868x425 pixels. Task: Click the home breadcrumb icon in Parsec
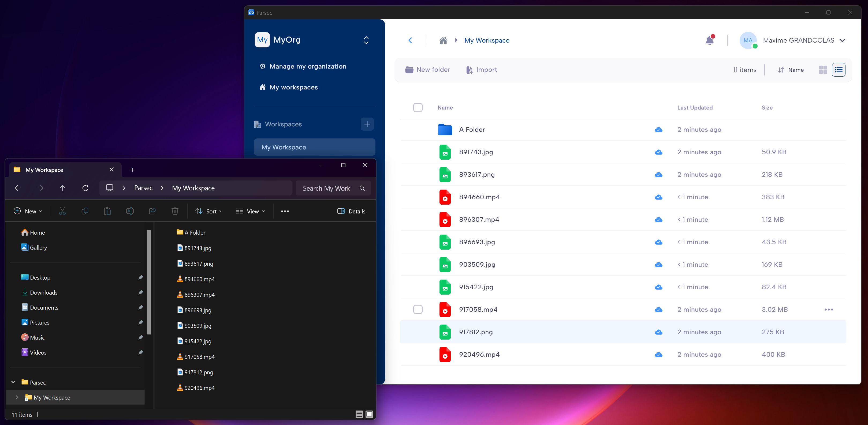pyautogui.click(x=443, y=40)
